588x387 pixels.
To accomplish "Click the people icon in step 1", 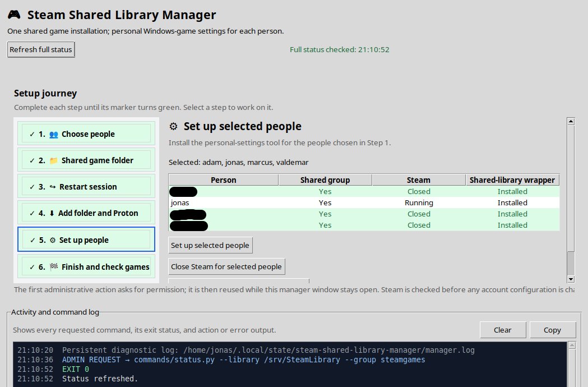I will tap(54, 135).
